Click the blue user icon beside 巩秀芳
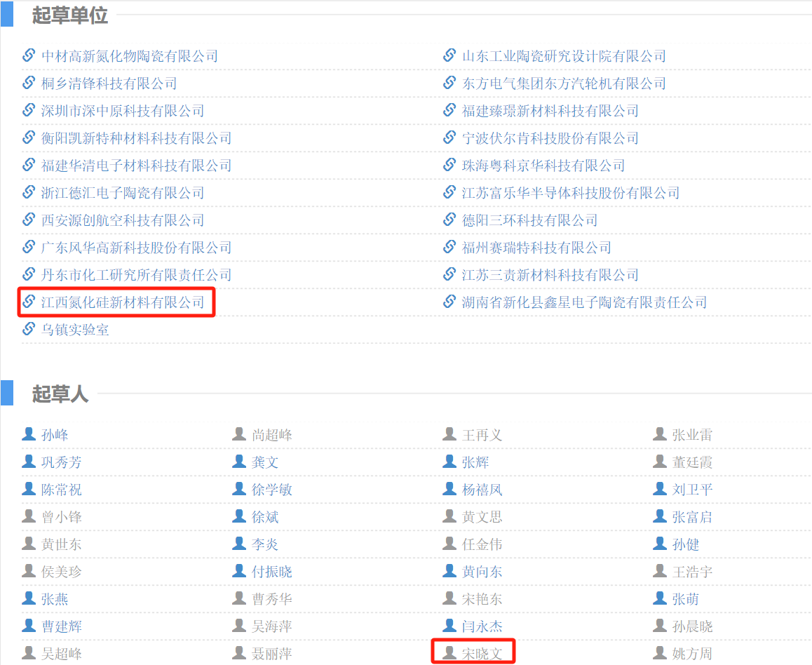The image size is (812, 665). click(x=29, y=462)
